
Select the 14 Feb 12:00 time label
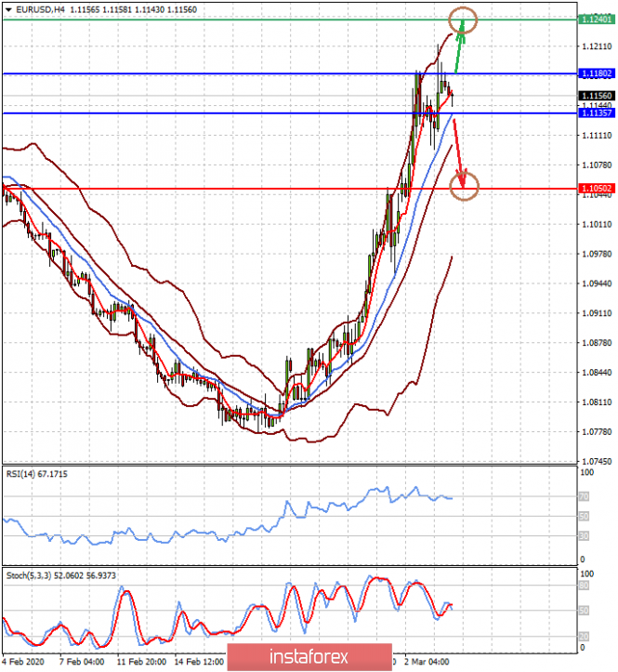(199, 662)
